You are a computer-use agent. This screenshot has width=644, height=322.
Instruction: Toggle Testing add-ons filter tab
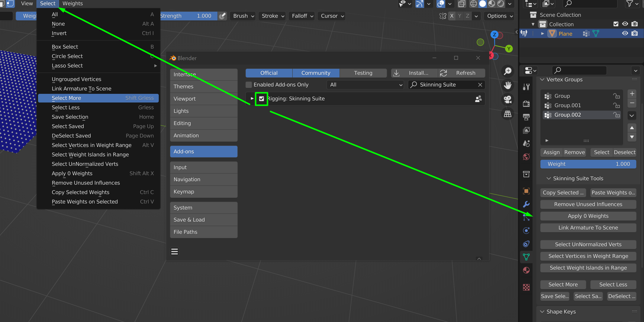363,73
